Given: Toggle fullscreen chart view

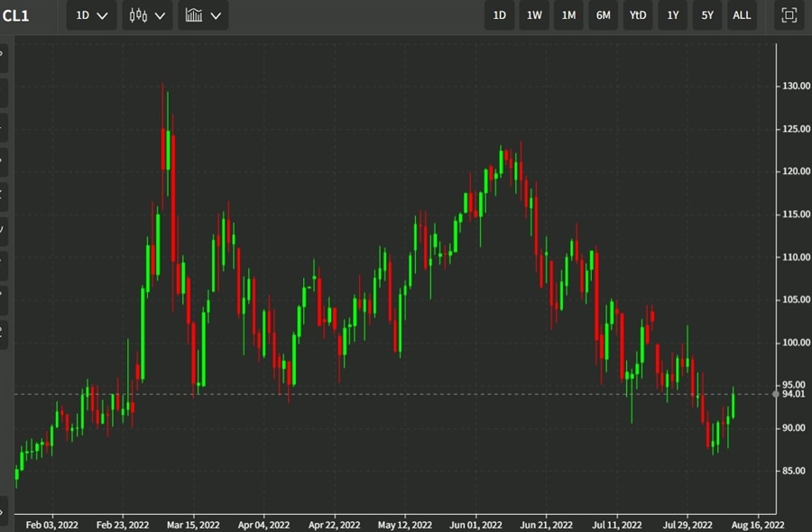Looking at the screenshot, I should (x=789, y=15).
